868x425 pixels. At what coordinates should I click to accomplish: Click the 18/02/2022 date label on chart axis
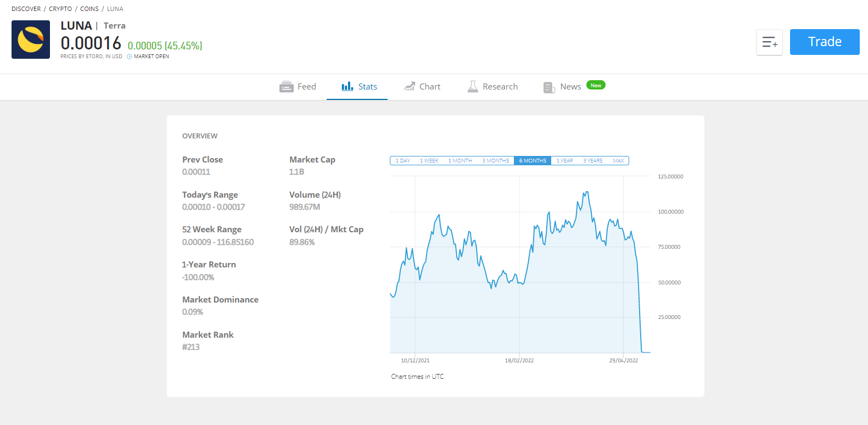(519, 361)
